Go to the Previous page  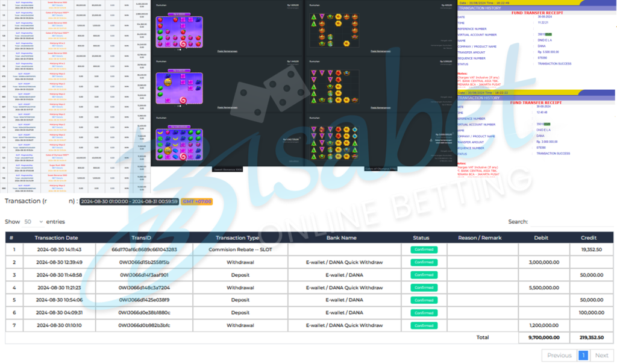(559, 355)
